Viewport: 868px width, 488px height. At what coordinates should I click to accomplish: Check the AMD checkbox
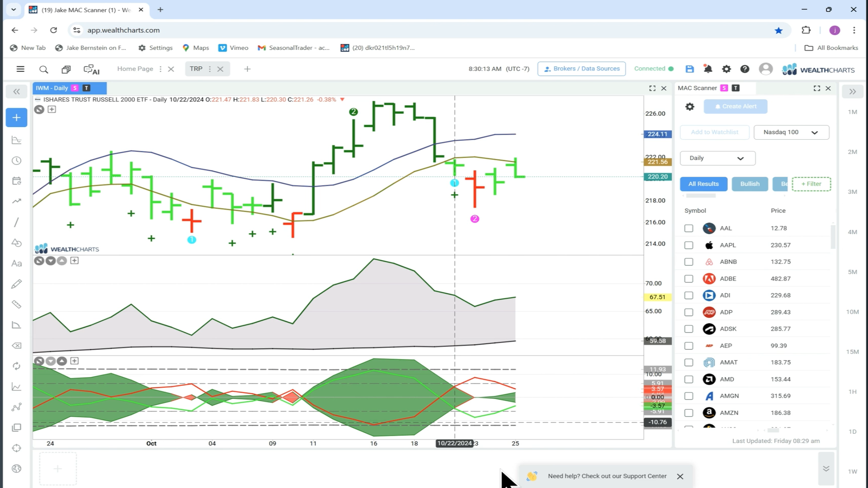[x=689, y=380]
